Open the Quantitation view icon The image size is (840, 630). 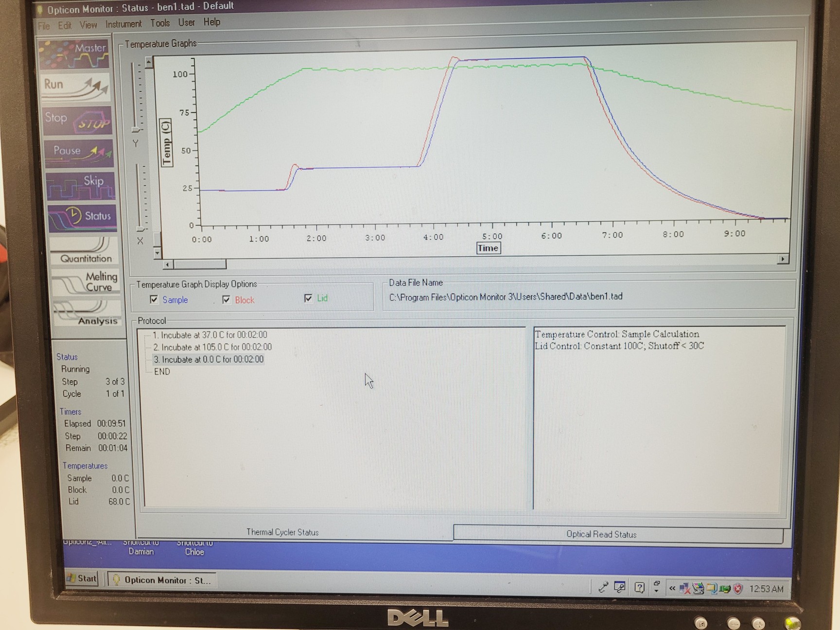point(84,250)
